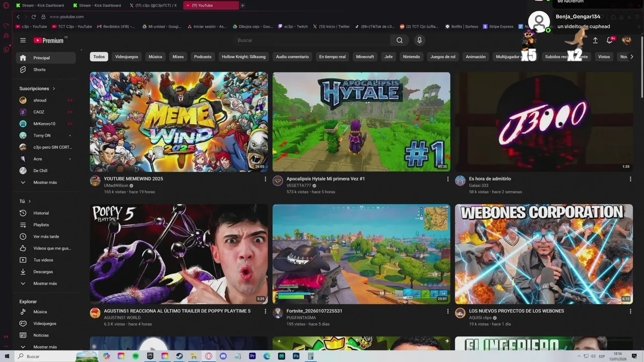
Task: Open options for Apocalipsis Hytale video
Action: click(448, 179)
